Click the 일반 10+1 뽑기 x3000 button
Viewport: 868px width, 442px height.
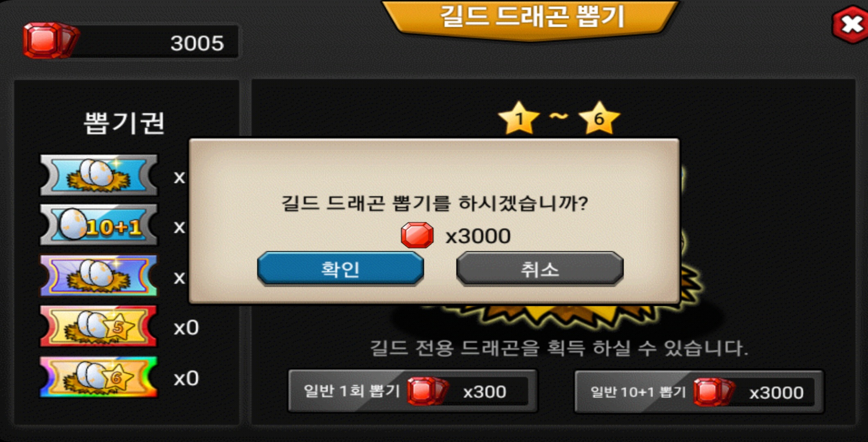pyautogui.click(x=699, y=392)
